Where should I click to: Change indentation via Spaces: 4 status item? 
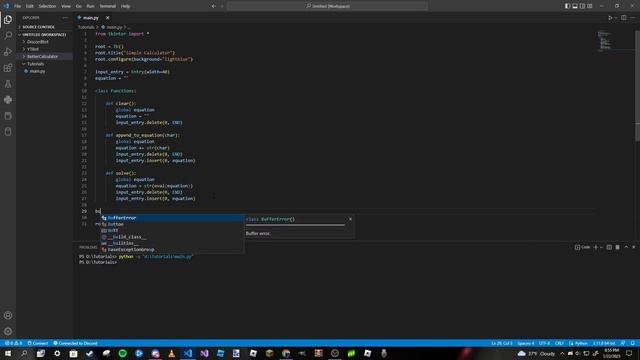[526, 343]
